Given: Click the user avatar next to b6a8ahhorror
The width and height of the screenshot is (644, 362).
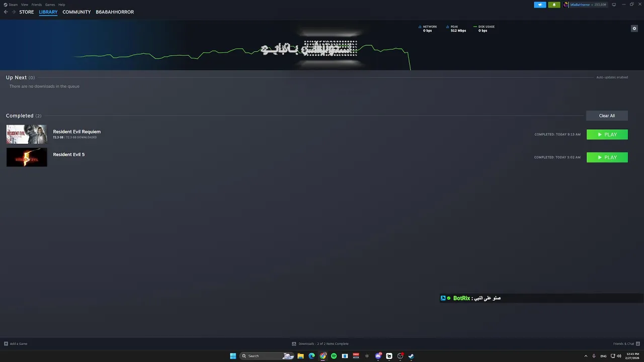Looking at the screenshot, I should tap(566, 5).
